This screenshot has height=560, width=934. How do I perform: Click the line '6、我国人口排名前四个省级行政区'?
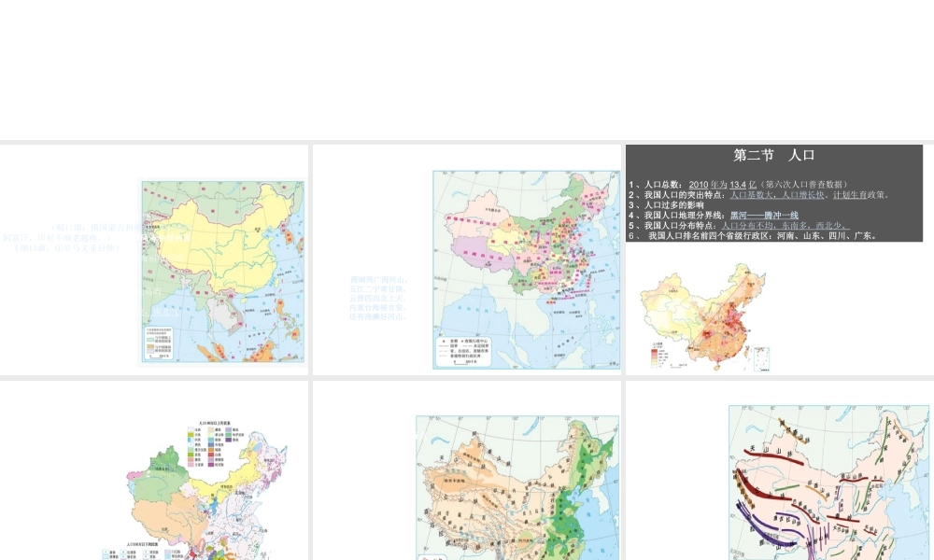(753, 235)
